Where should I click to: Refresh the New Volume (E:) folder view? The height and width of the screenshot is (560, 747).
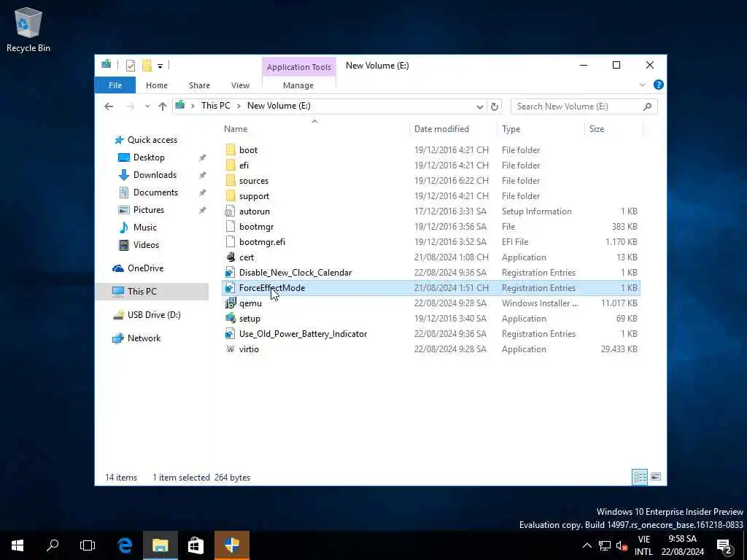pos(495,106)
